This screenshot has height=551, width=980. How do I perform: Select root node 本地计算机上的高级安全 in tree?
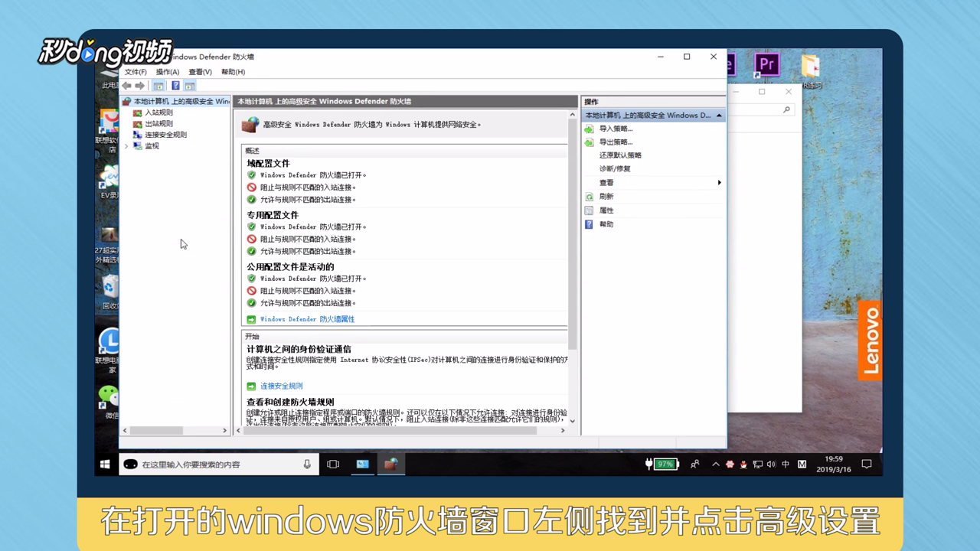pos(181,101)
